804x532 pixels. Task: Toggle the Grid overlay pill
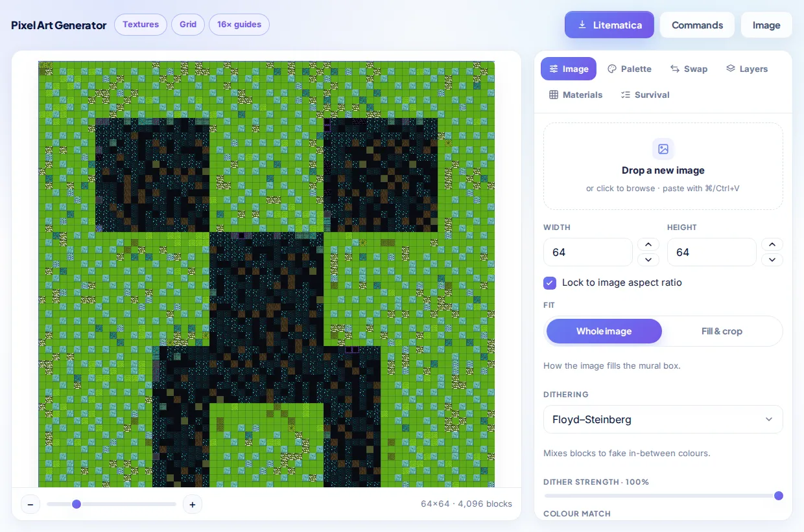188,25
